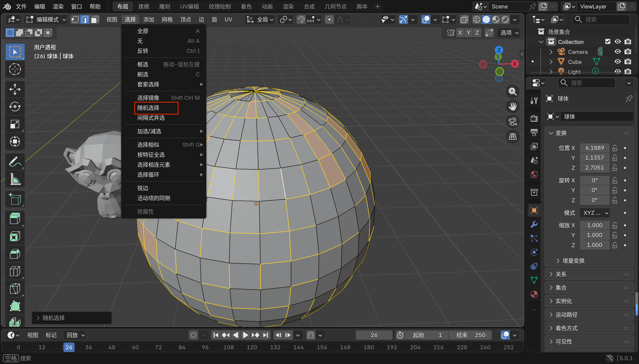The width and height of the screenshot is (639, 364).
Task: Click 间隔式弃选 in select menu
Action: [x=151, y=118]
